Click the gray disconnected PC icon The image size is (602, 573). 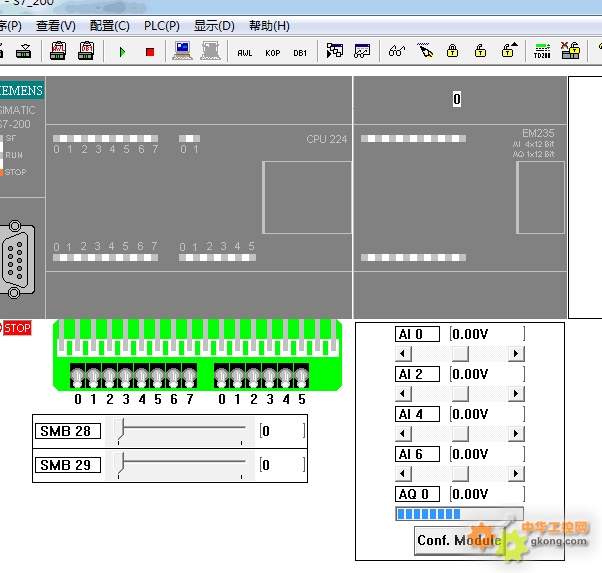point(210,51)
